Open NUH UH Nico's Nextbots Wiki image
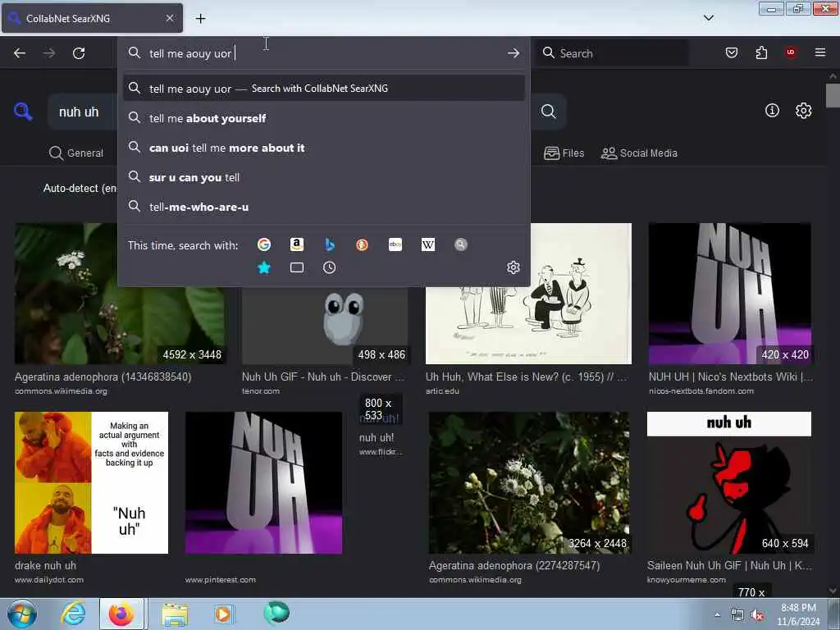 (729, 294)
